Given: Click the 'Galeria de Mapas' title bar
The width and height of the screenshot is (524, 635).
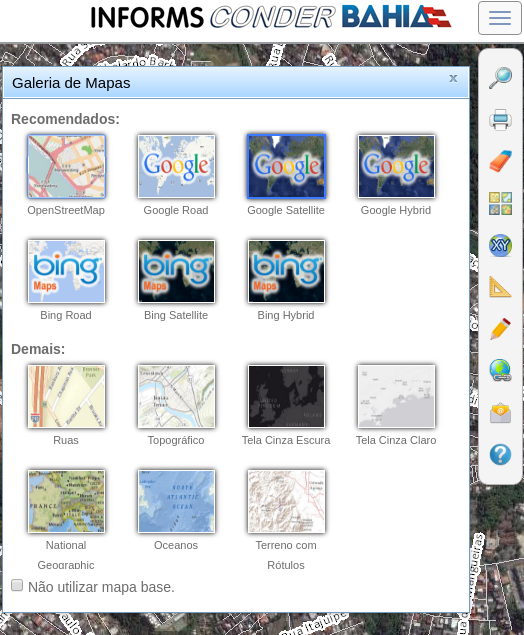Looking at the screenshot, I should pos(236,83).
